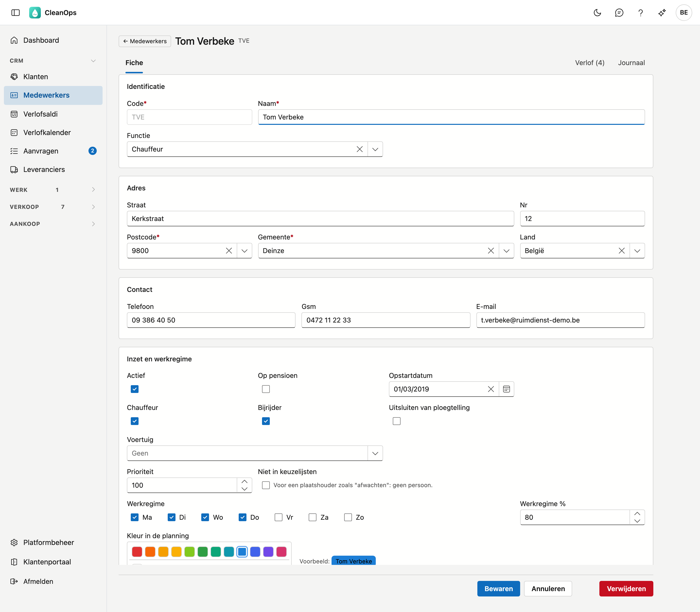700x612 pixels.
Task: Toggle the sidebar panel icon
Action: (15, 13)
